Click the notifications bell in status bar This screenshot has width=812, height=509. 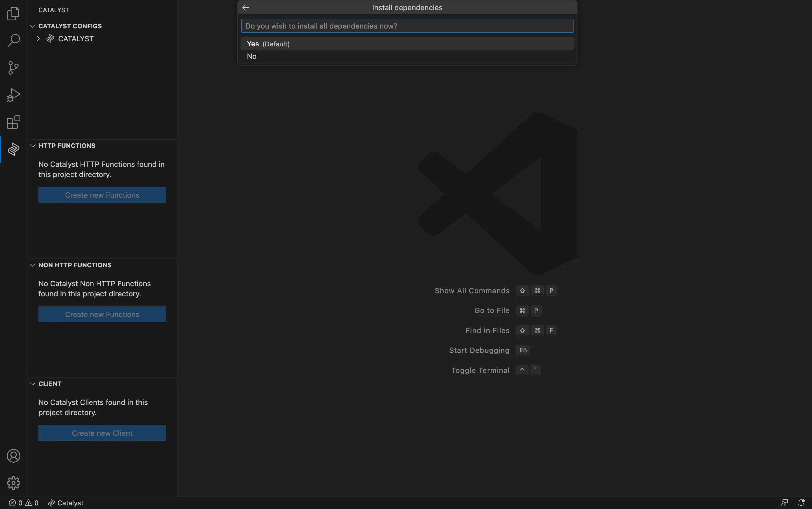(x=801, y=502)
